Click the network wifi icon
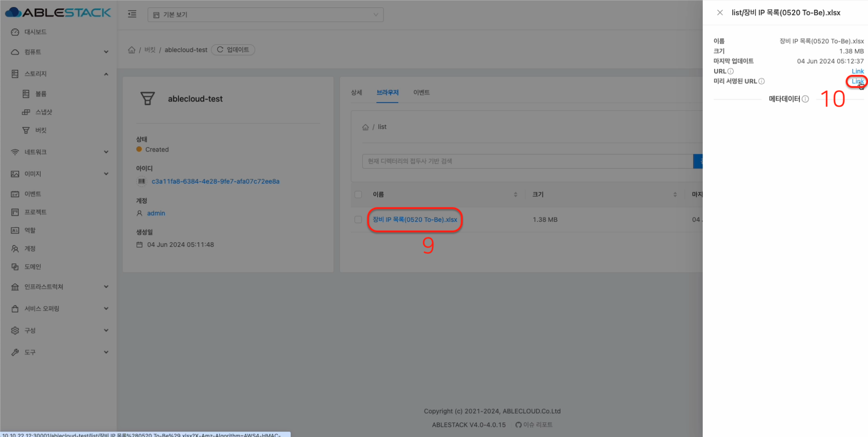 (x=15, y=152)
